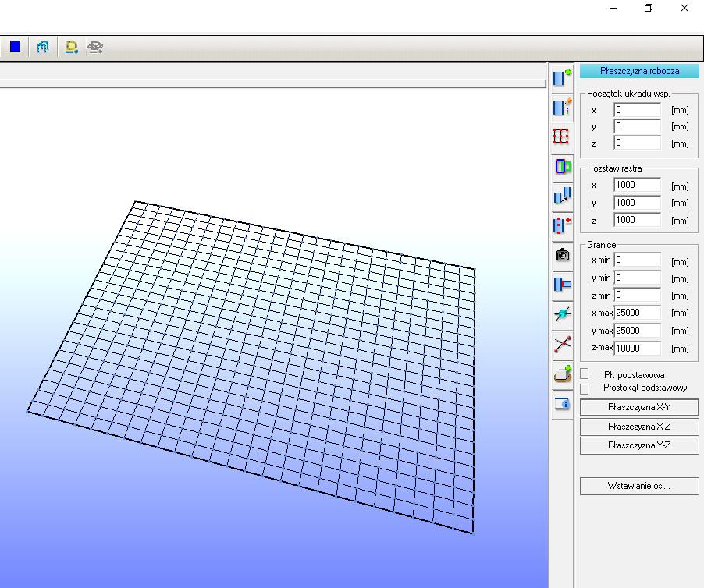This screenshot has width=704, height=588.
Task: Click the camera snapshot icon
Action: pyautogui.click(x=562, y=255)
